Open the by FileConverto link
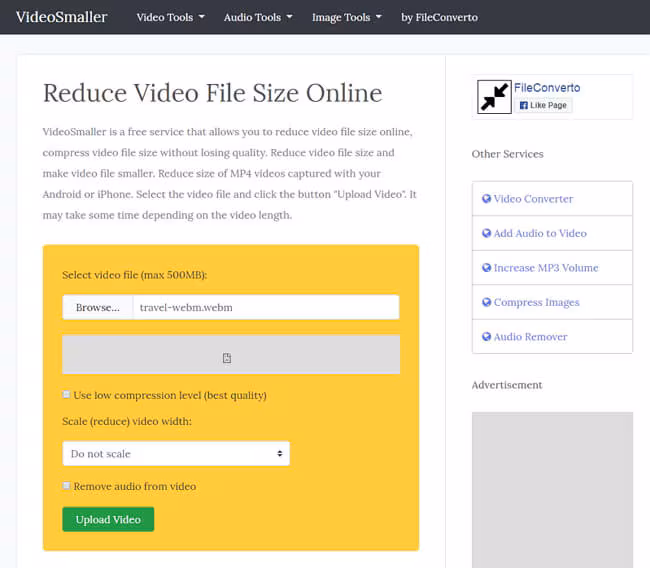 [x=439, y=17]
